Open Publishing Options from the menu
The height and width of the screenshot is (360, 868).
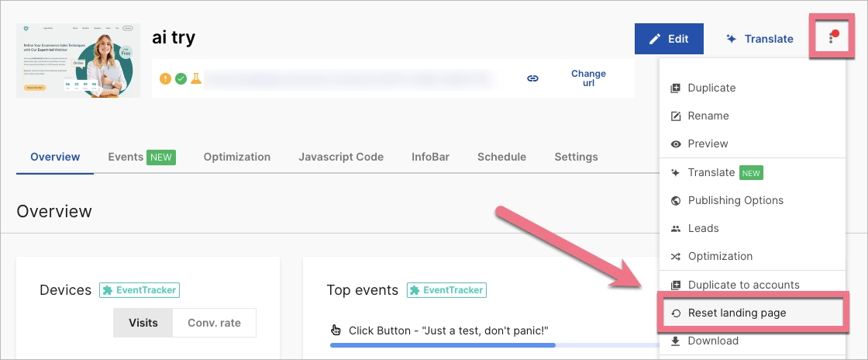pyautogui.click(x=735, y=200)
